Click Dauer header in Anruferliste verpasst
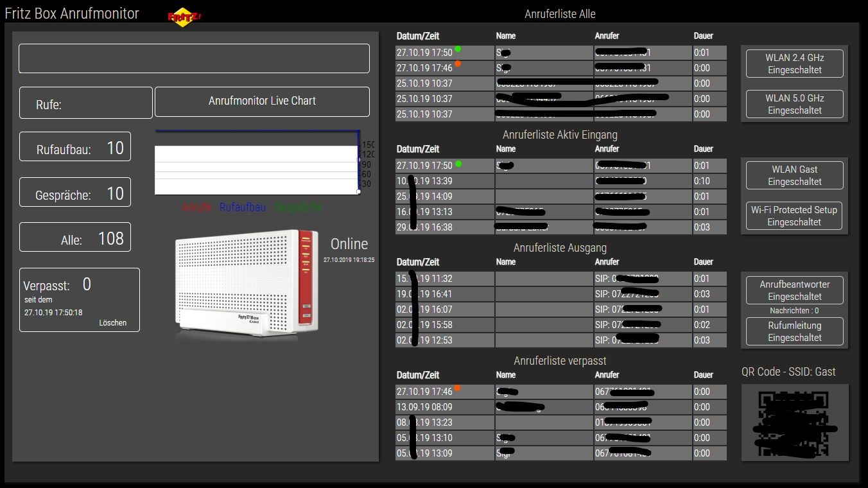 pyautogui.click(x=704, y=375)
